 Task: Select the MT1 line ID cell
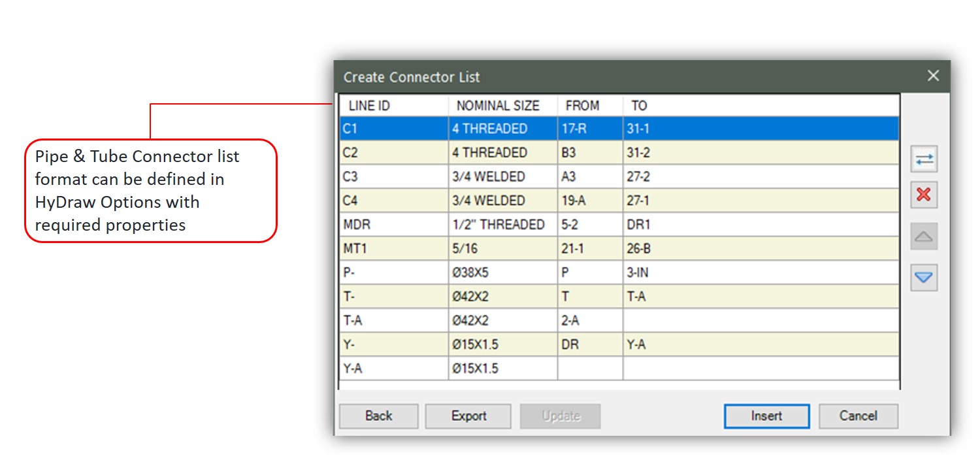coord(394,248)
